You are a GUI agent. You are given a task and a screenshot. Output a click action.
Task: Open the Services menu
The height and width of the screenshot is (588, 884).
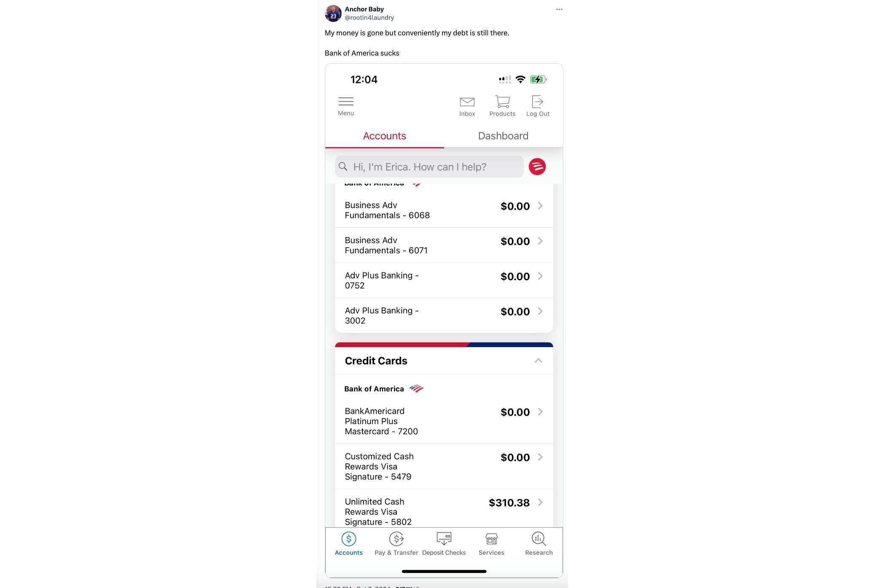click(x=491, y=543)
